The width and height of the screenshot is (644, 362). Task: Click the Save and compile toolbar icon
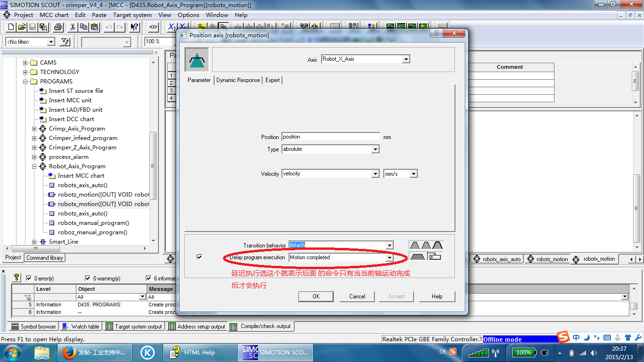click(x=43, y=27)
